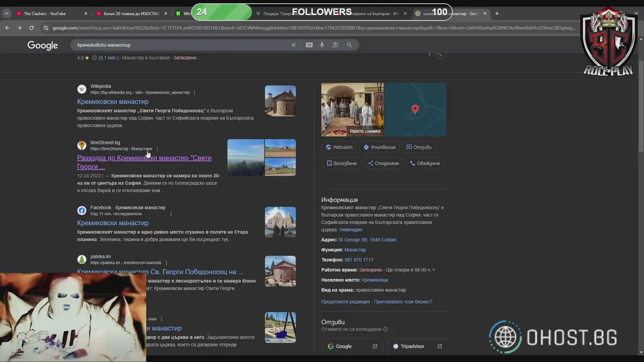Screen dimensions: 644x362
Task: Click the Wikipedia favicon in first result
Action: (x=82, y=89)
